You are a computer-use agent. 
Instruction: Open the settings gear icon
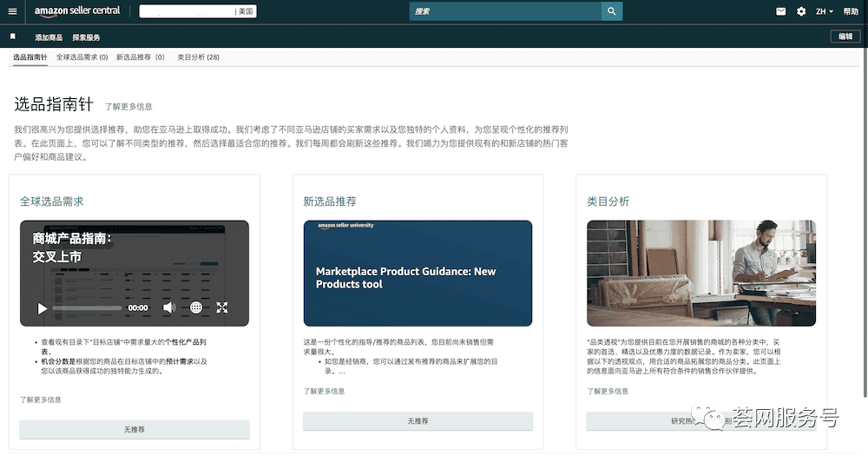(x=801, y=11)
